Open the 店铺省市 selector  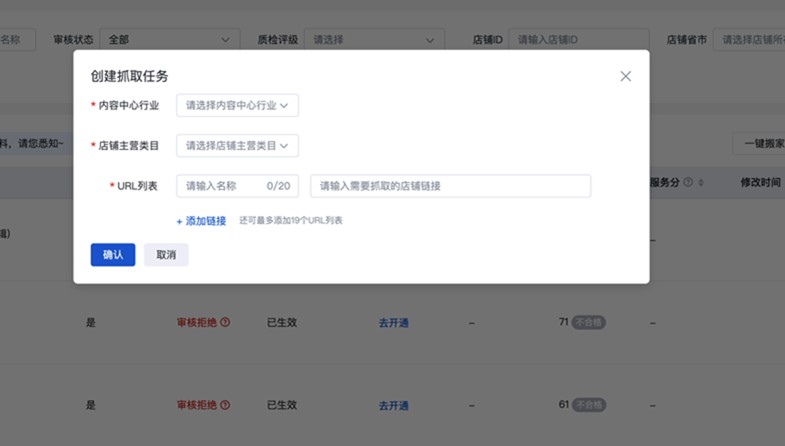[750, 40]
